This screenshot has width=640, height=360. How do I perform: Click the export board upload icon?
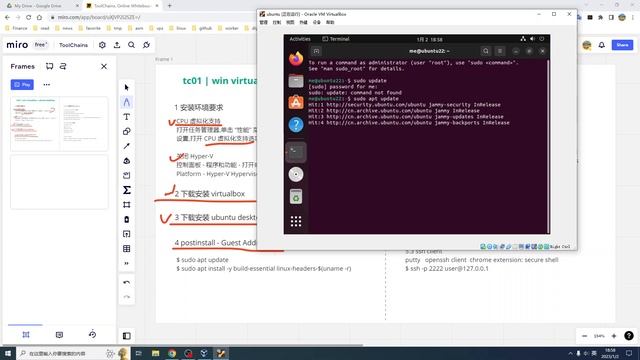pos(117,45)
